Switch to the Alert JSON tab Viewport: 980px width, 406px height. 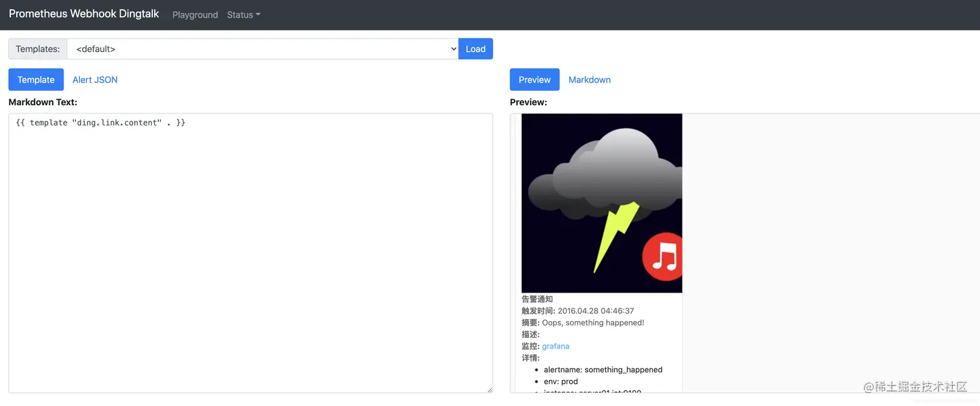click(95, 80)
